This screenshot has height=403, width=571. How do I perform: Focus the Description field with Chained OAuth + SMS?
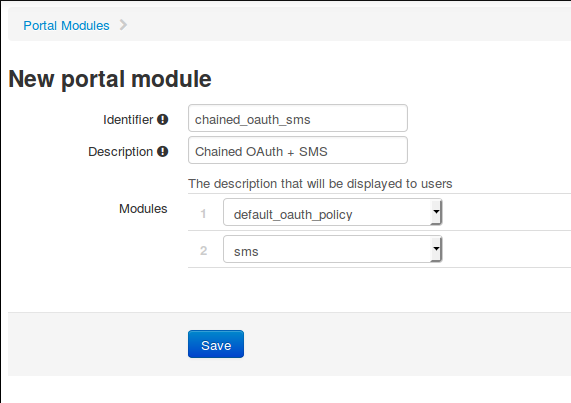(298, 150)
